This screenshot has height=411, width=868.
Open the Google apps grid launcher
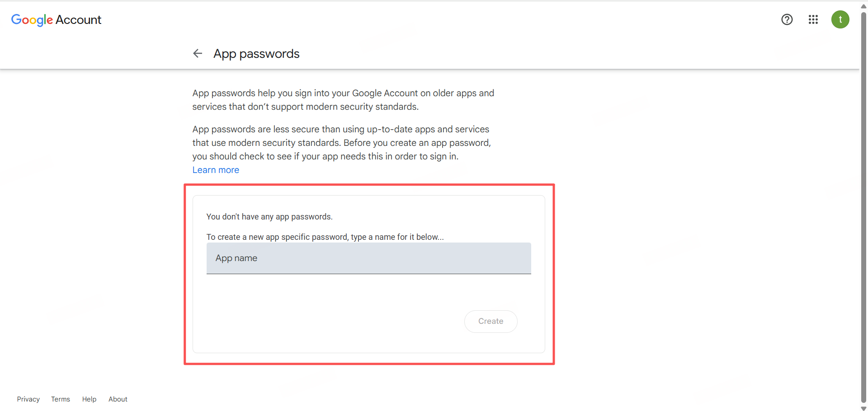click(813, 19)
